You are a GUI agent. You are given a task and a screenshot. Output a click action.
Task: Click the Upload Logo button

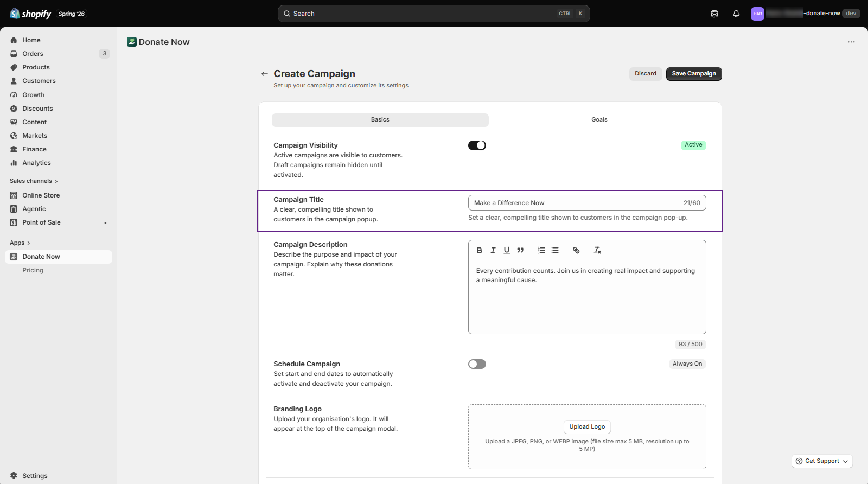587,427
